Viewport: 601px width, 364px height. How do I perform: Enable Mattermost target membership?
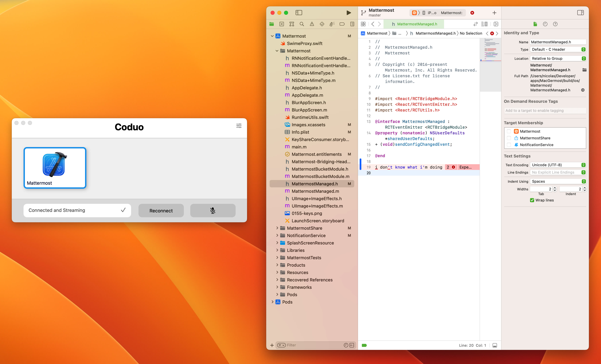[x=509, y=131]
